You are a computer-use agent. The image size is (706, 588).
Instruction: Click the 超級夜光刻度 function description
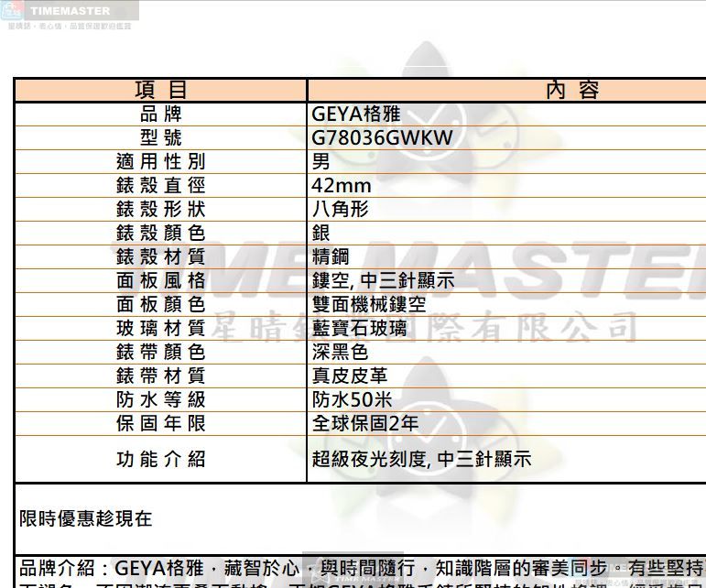click(369, 459)
